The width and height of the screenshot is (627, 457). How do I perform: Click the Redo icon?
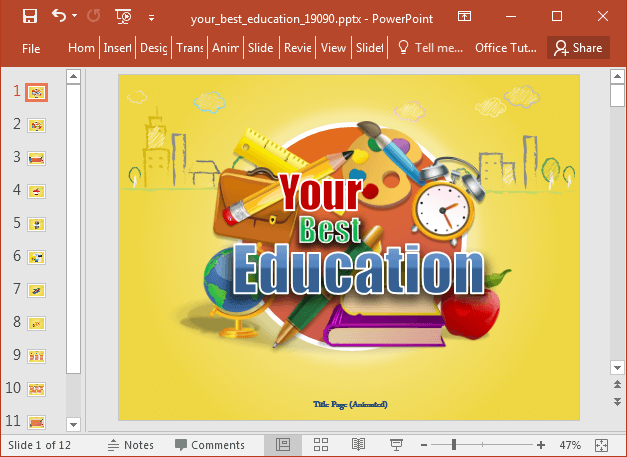[x=94, y=16]
